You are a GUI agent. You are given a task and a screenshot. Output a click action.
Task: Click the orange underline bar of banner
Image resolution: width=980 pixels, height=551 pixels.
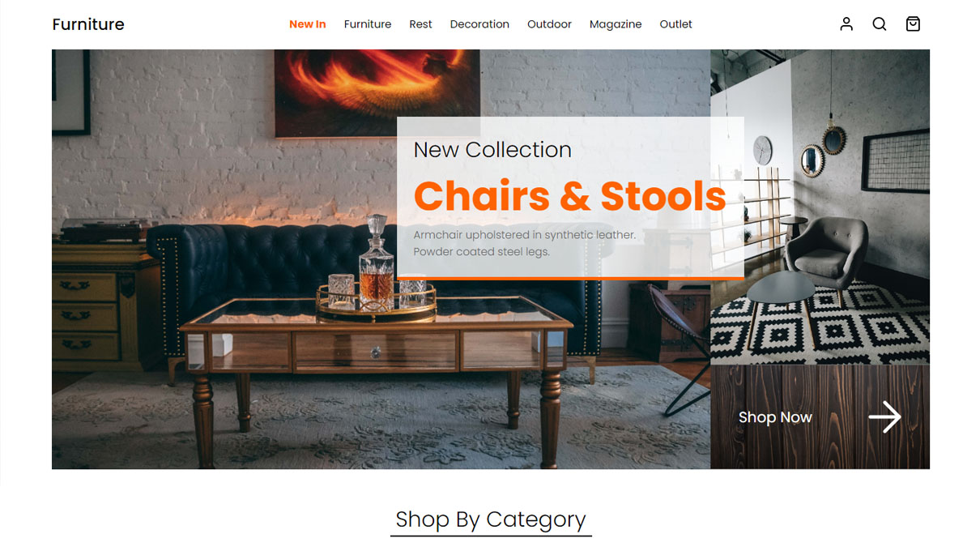click(x=570, y=278)
